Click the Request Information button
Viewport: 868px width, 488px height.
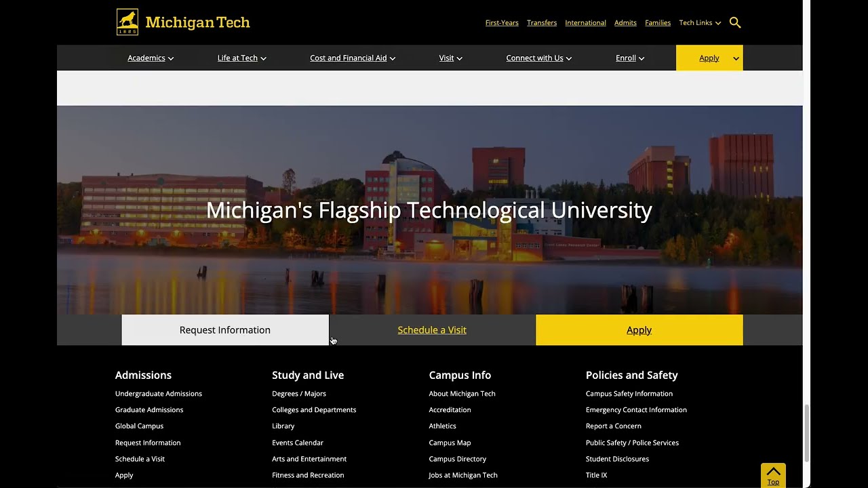pos(225,330)
